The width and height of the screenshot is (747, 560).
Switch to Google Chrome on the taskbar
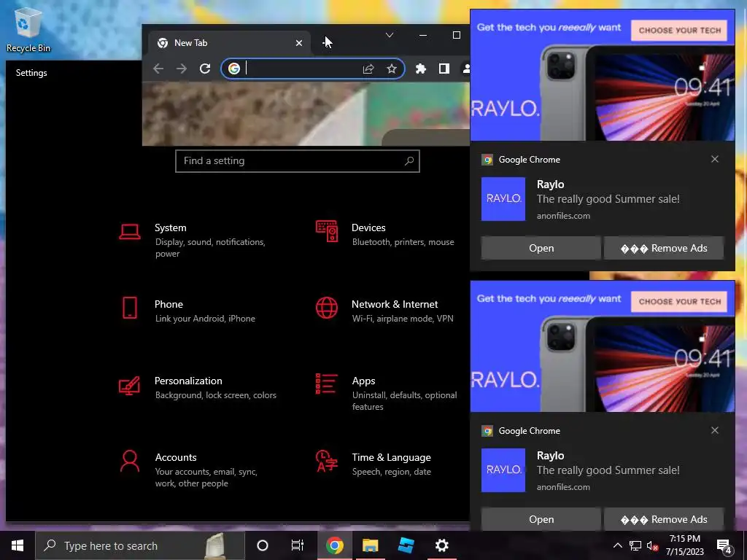[x=335, y=545]
